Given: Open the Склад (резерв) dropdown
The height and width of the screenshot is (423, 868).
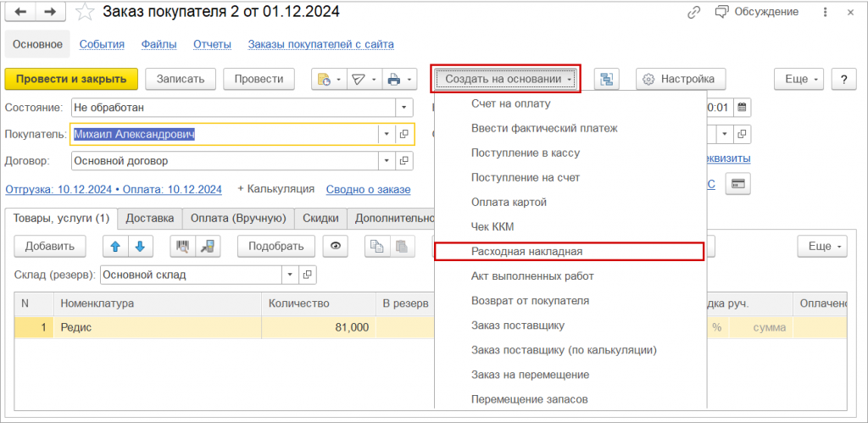Looking at the screenshot, I should click(291, 275).
